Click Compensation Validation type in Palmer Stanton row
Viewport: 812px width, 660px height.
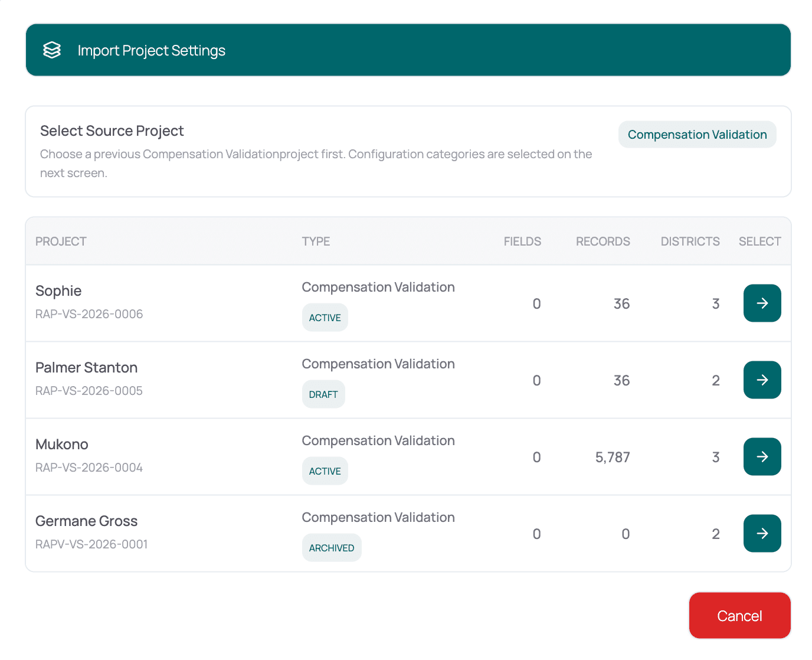(378, 364)
